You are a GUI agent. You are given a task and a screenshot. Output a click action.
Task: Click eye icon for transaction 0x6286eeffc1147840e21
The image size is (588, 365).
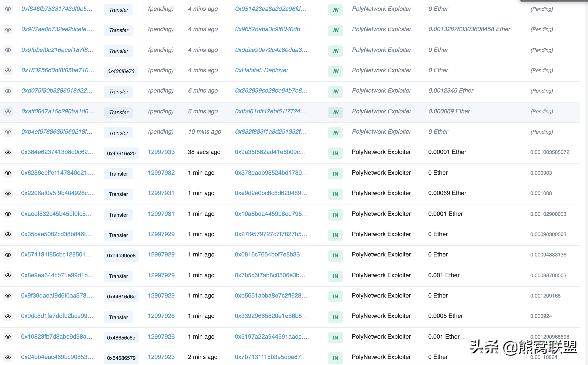tap(8, 173)
